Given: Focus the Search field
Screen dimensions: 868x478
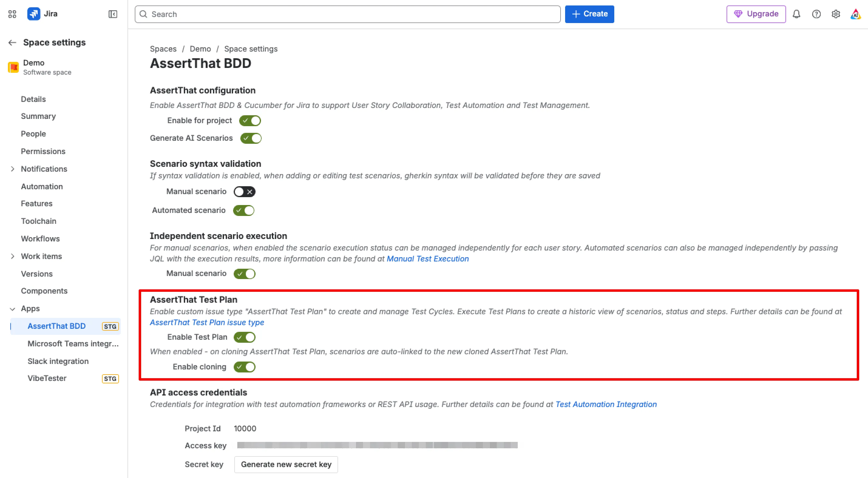Looking at the screenshot, I should pos(348,14).
